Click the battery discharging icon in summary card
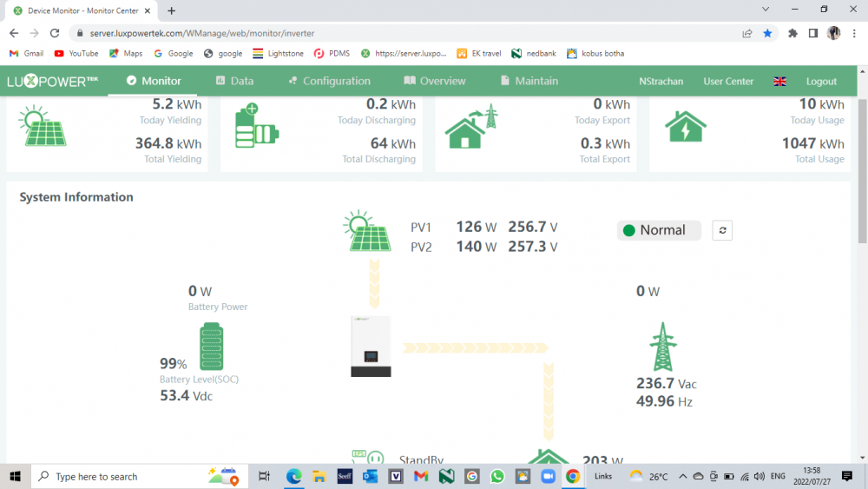Screen dimensions: 868x489 tap(256, 126)
